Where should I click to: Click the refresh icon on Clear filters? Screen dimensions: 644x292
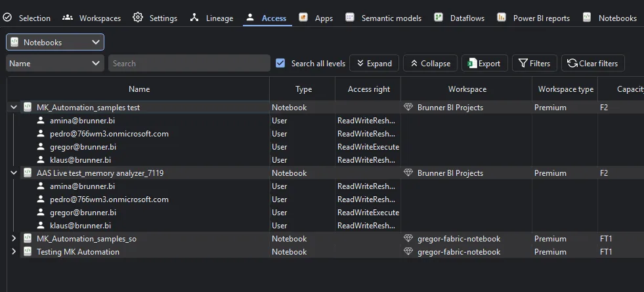tap(572, 63)
